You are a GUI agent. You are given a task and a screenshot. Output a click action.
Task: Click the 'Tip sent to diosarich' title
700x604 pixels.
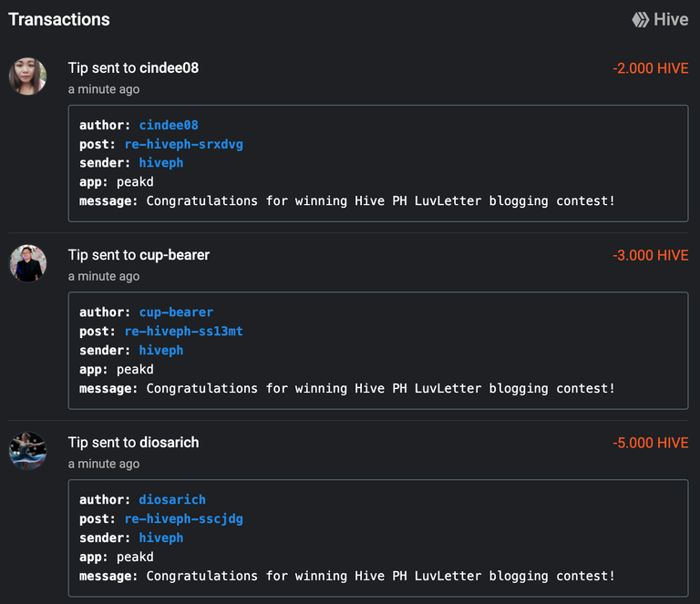(133, 443)
